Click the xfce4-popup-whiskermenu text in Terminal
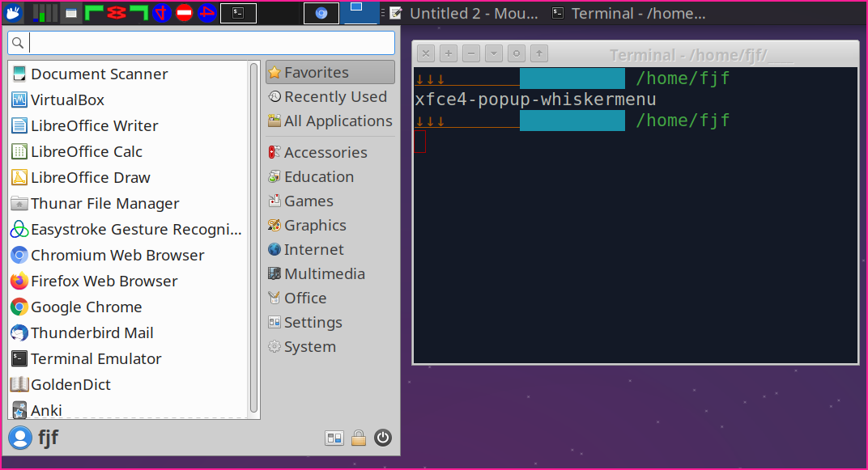 pyautogui.click(x=535, y=100)
